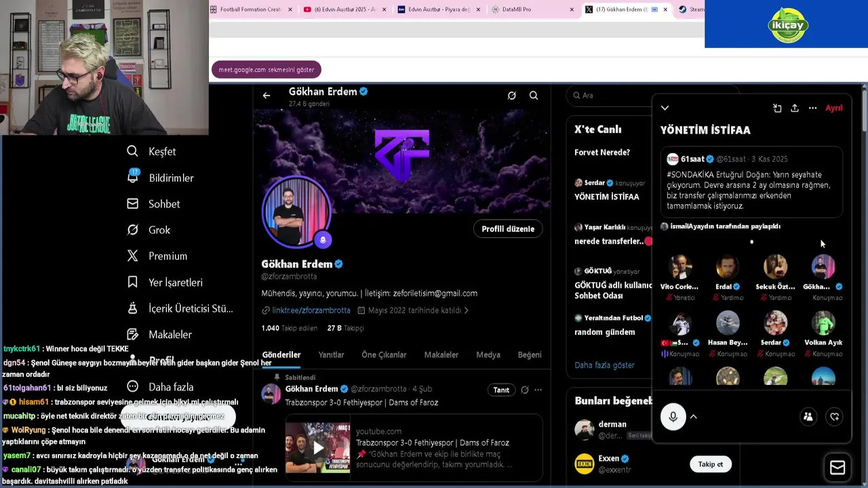The height and width of the screenshot is (488, 868).
Task: Click meet.google.com sekmesini göster button
Action: 267,70
